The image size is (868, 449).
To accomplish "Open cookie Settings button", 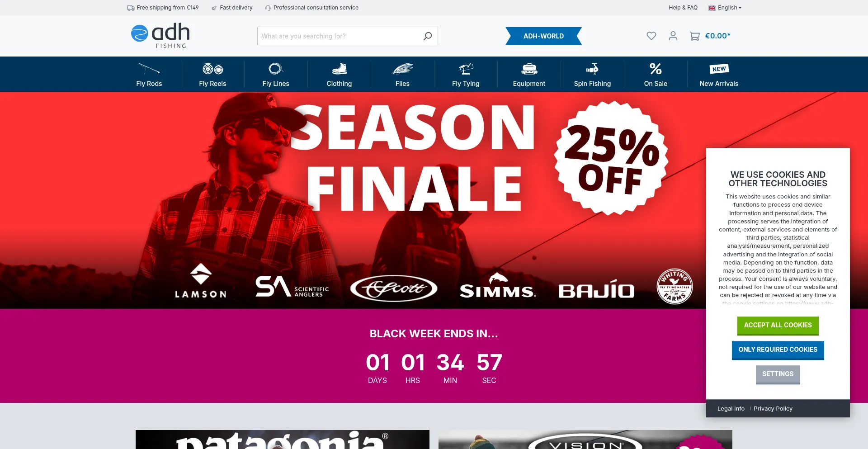I will [778, 374].
